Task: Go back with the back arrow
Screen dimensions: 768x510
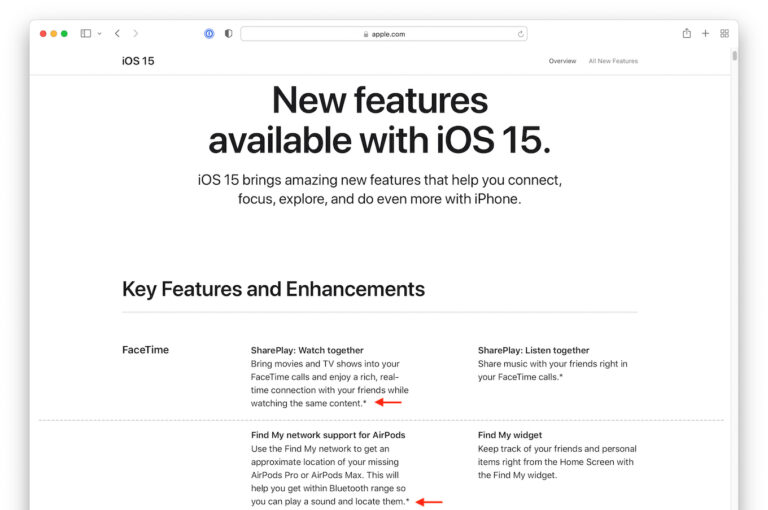Action: coord(117,33)
